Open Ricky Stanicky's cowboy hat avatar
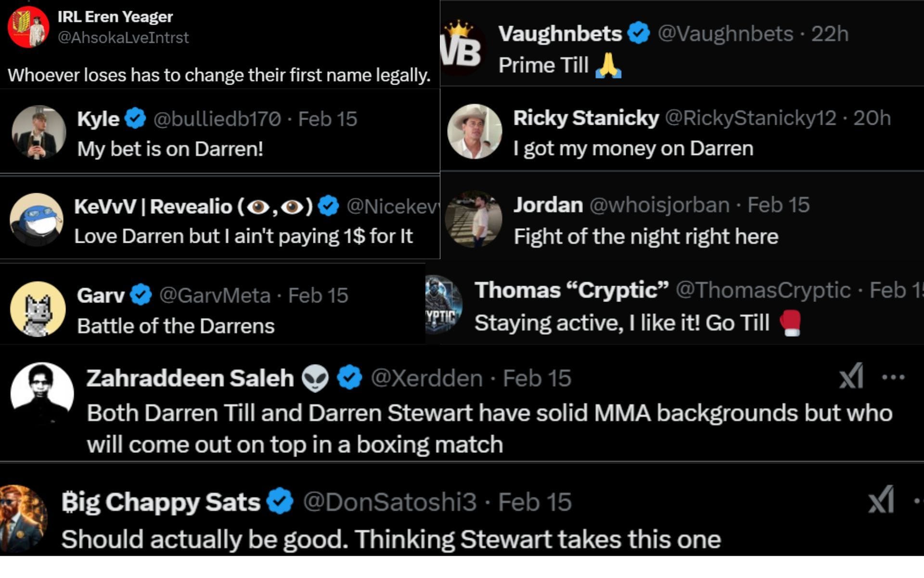The width and height of the screenshot is (924, 578). (475, 131)
